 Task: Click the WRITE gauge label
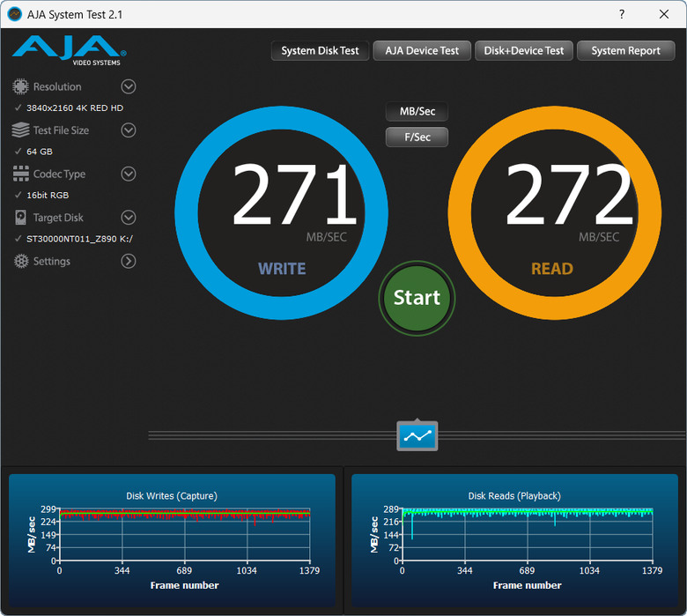coord(282,268)
